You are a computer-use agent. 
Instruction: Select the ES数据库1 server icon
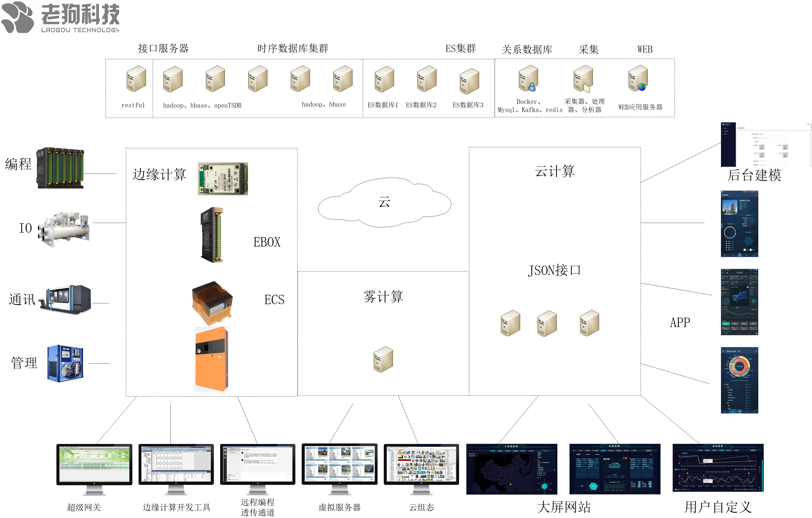coord(384,79)
